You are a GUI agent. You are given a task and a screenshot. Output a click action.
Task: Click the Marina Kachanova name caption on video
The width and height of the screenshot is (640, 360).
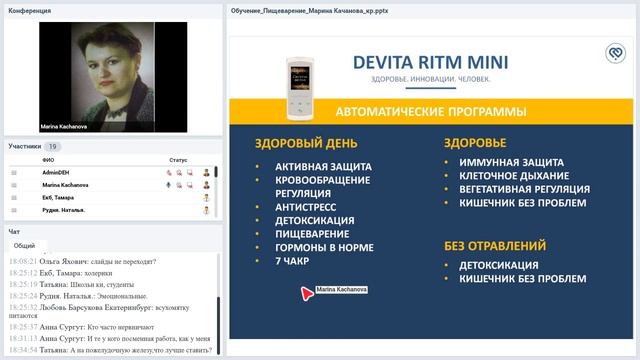(x=64, y=127)
